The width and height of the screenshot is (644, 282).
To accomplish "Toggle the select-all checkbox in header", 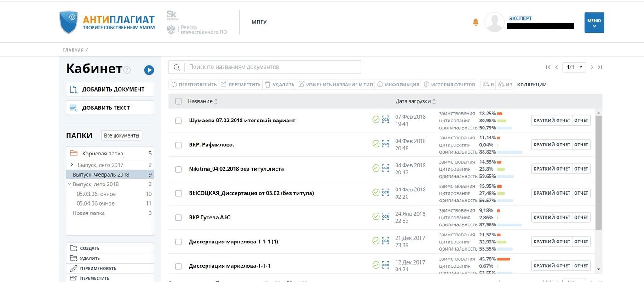I will [x=178, y=101].
